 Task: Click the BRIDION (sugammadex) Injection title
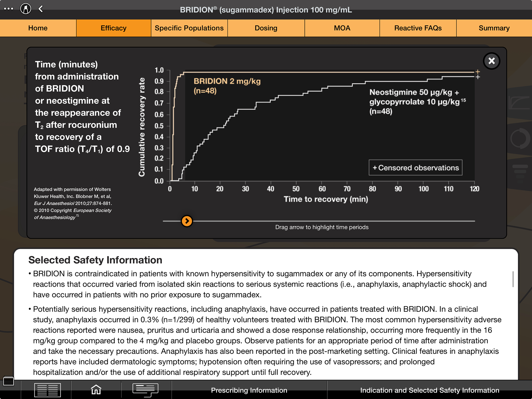(x=266, y=10)
